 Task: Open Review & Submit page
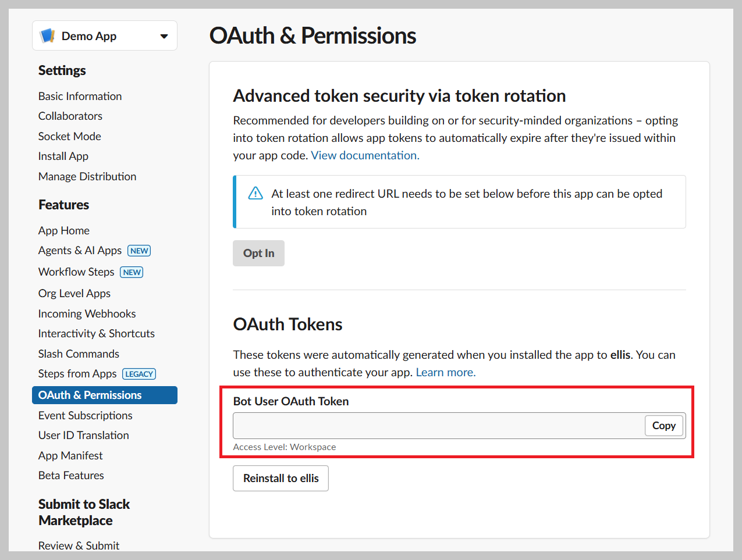pos(79,545)
